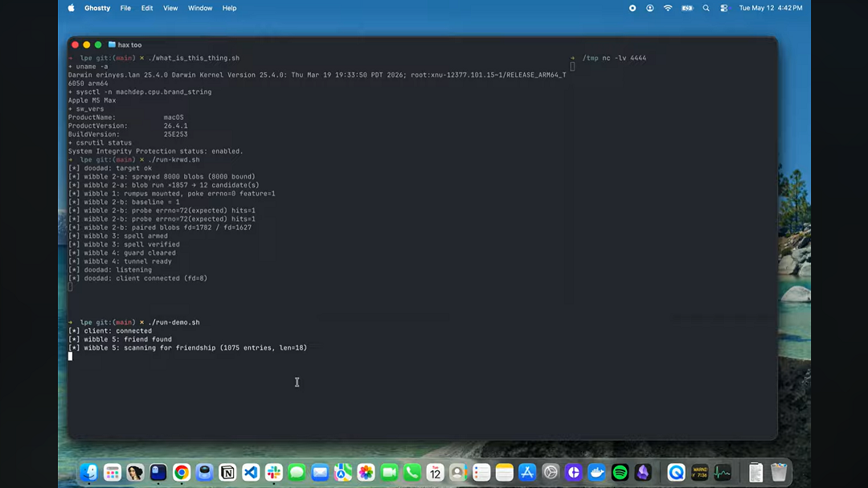Open Finder from the Dock
This screenshot has width=868, height=488.
89,473
